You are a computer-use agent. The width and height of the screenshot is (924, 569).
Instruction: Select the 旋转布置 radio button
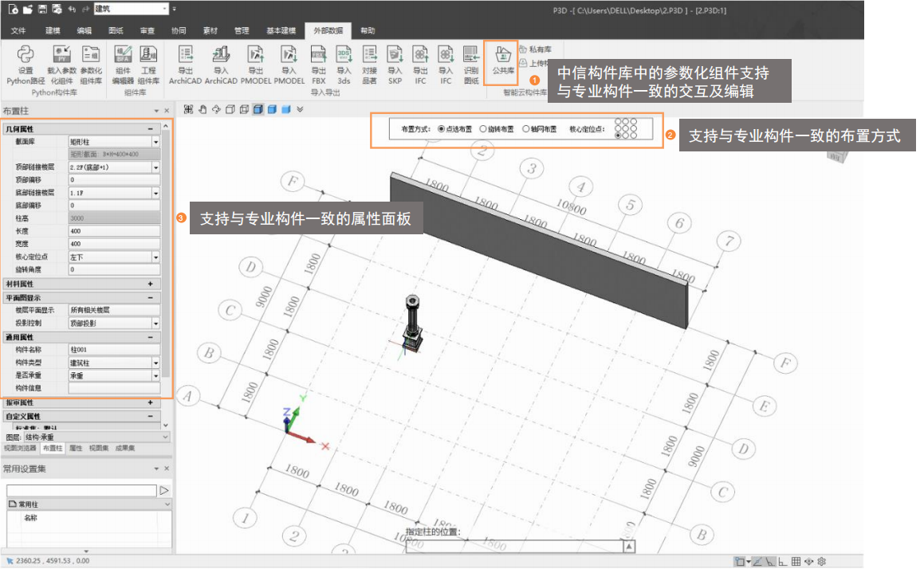coord(483,128)
